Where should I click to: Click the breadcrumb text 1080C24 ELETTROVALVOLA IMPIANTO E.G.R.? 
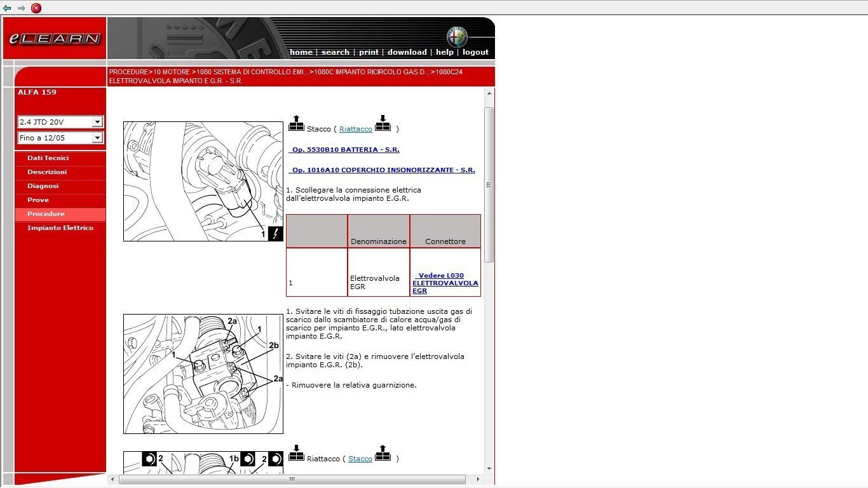285,77
